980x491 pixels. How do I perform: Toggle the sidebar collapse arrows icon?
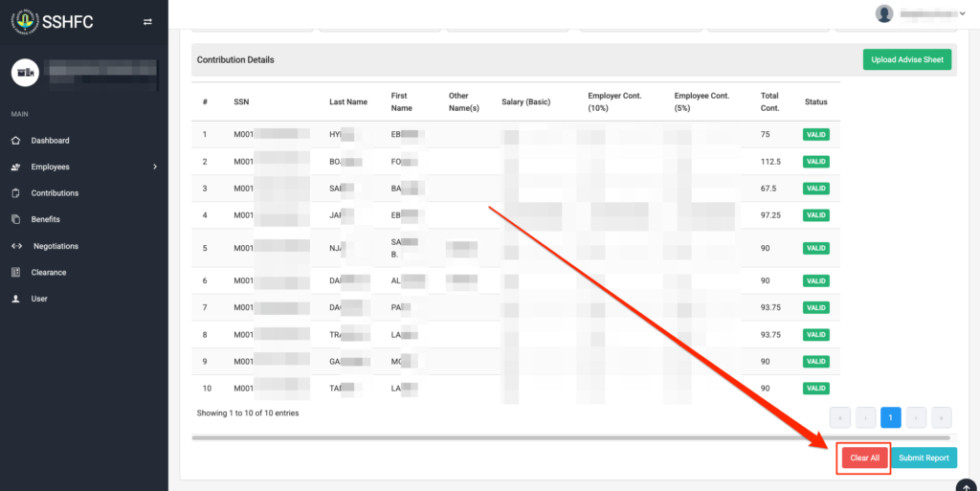tap(147, 21)
